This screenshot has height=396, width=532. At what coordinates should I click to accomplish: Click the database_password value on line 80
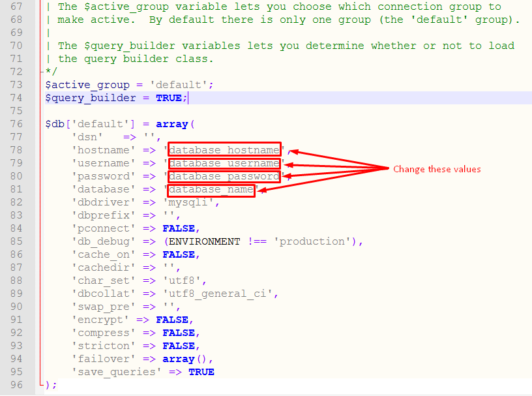tap(224, 176)
